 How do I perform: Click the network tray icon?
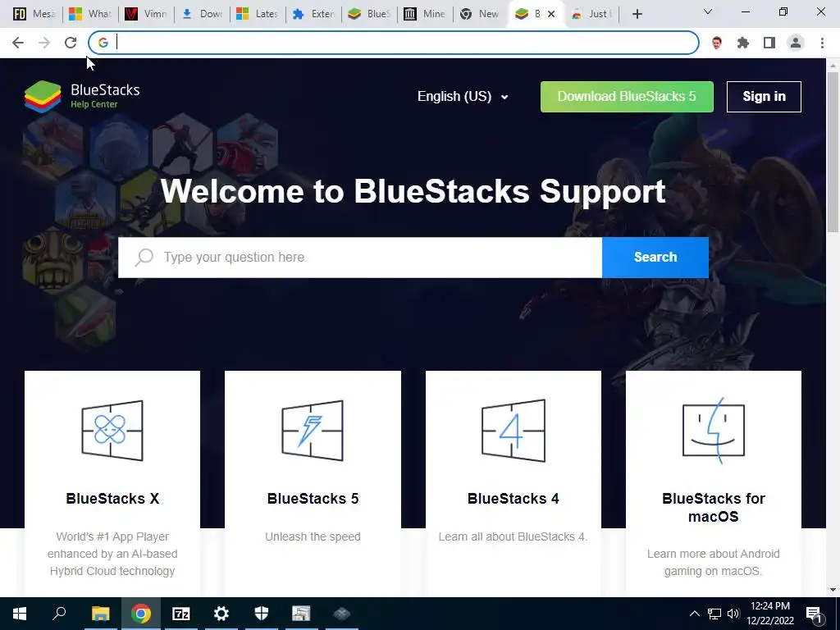point(714,614)
